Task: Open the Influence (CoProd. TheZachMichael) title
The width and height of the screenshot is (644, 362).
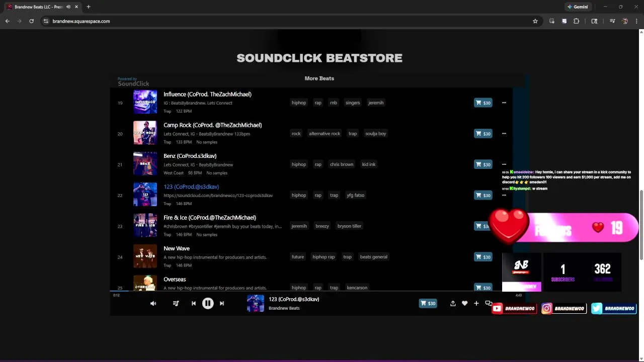Action: click(x=207, y=95)
